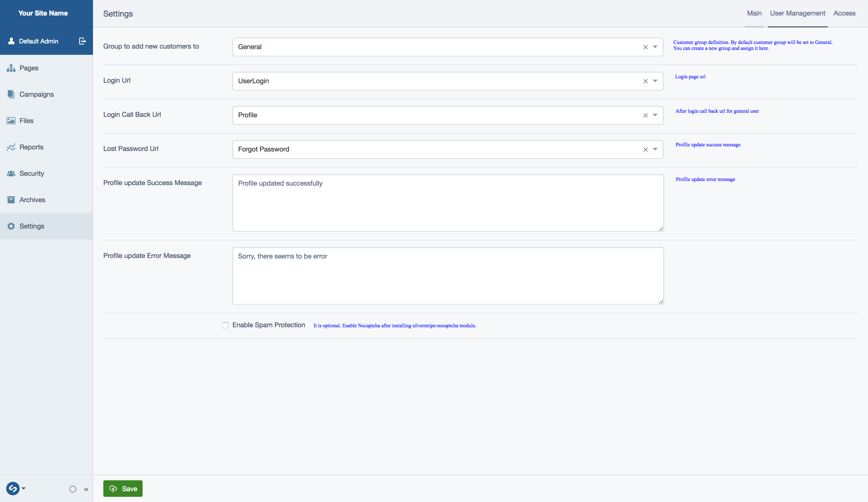The image size is (868, 502).
Task: Enable Spam Protection checkbox
Action: tap(225, 325)
